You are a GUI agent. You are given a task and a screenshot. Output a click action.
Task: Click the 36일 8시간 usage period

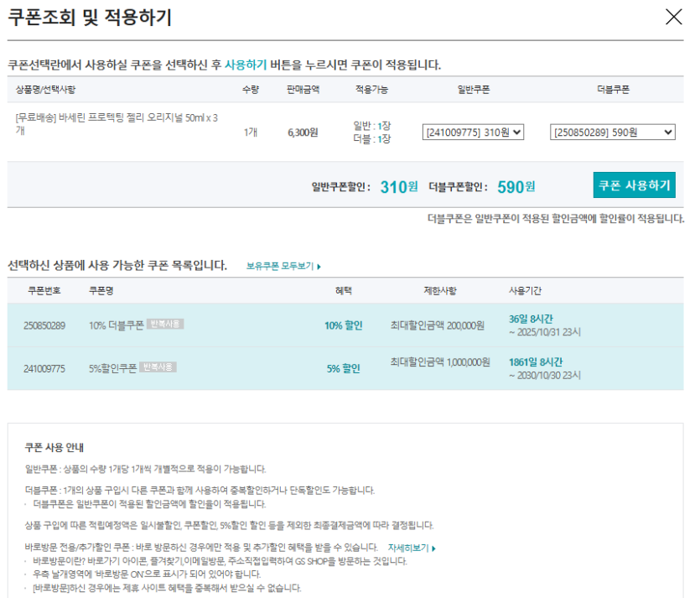531,319
